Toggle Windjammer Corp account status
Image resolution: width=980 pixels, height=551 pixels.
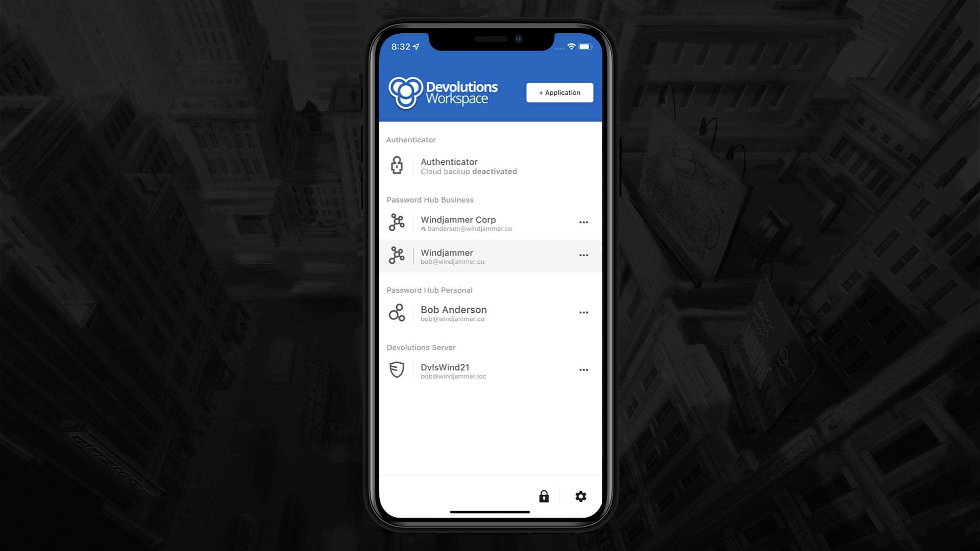click(583, 222)
